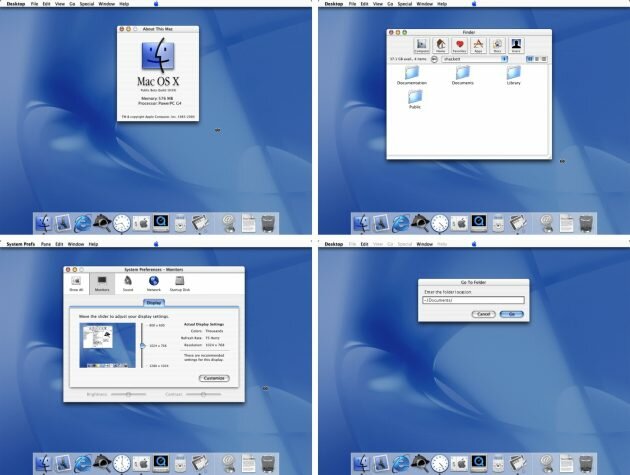Viewport: 630px width, 475px height.
Task: Click the desktop preview thumbnail in Monitors preferences
Action: 108,346
